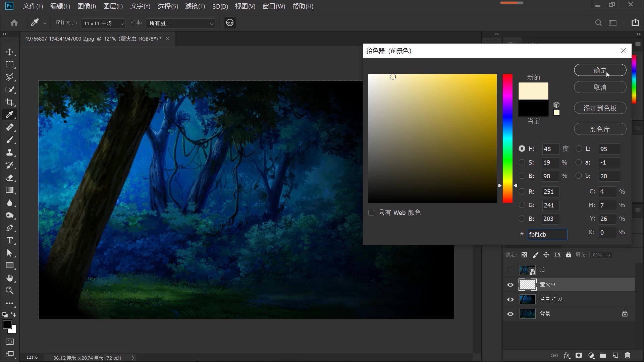Open the 滤镜(T) menu

point(195,6)
